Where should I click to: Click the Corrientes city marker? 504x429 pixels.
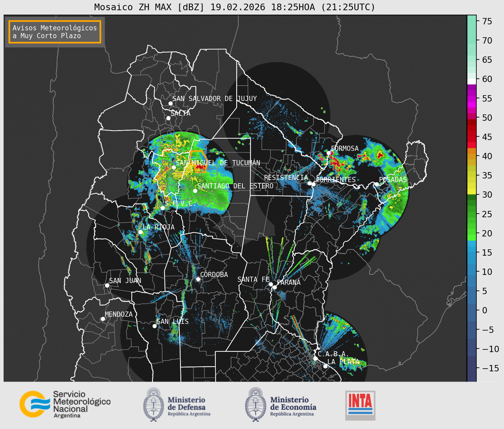tap(313, 184)
